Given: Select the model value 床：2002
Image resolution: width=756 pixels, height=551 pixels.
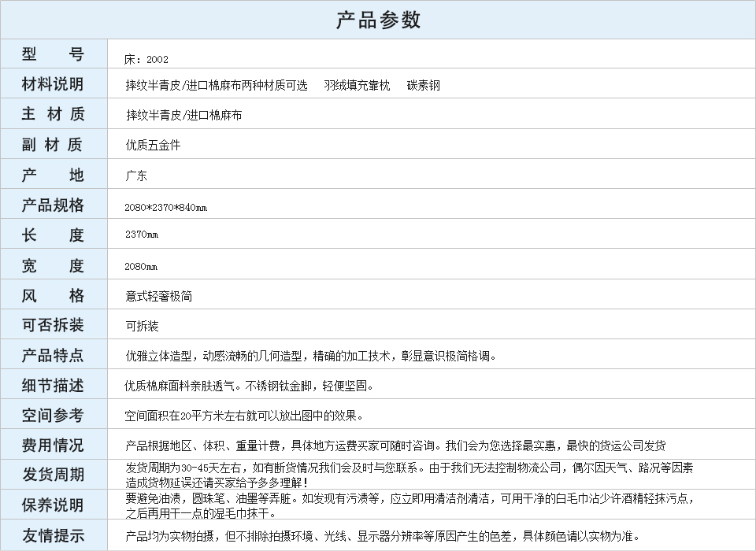Looking at the screenshot, I should 146,59.
